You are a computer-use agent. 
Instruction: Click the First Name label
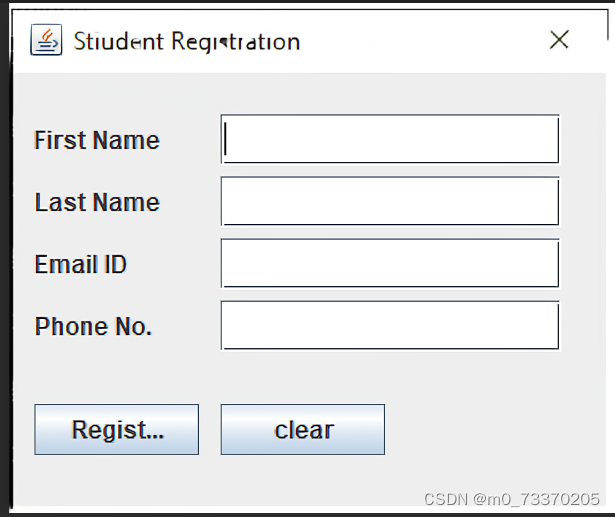pos(97,140)
